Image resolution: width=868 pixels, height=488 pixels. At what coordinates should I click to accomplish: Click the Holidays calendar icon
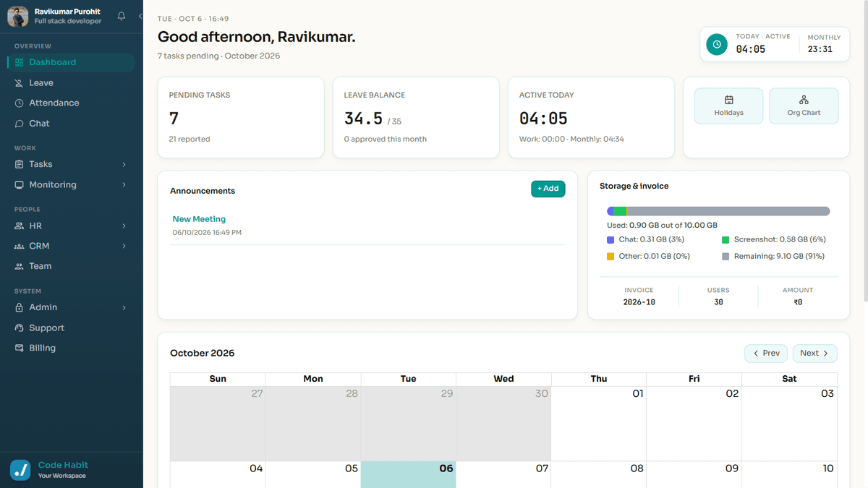728,100
